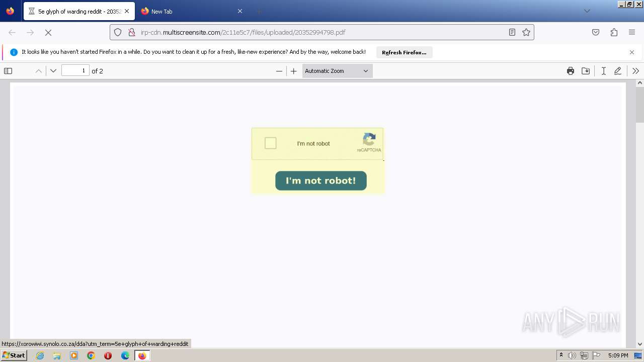Select the PDF text annotation tool

pos(603,71)
